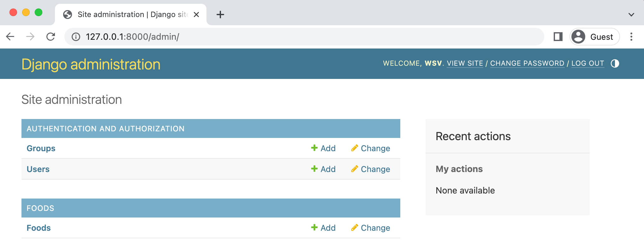Expand the tab search chevron
The width and height of the screenshot is (644, 250).
[x=631, y=15]
